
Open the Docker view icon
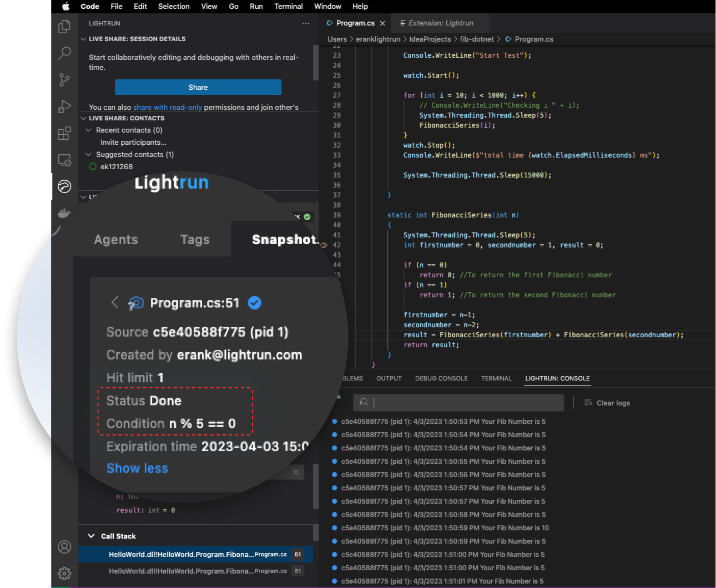point(64,213)
